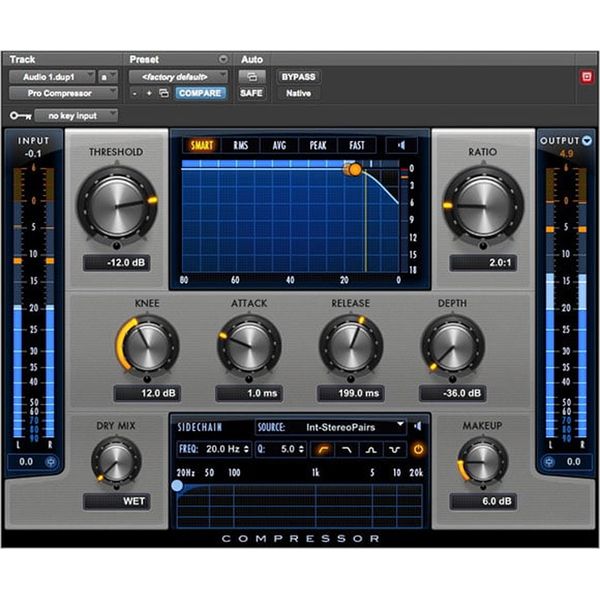Click the automation enable window icon

click(252, 77)
